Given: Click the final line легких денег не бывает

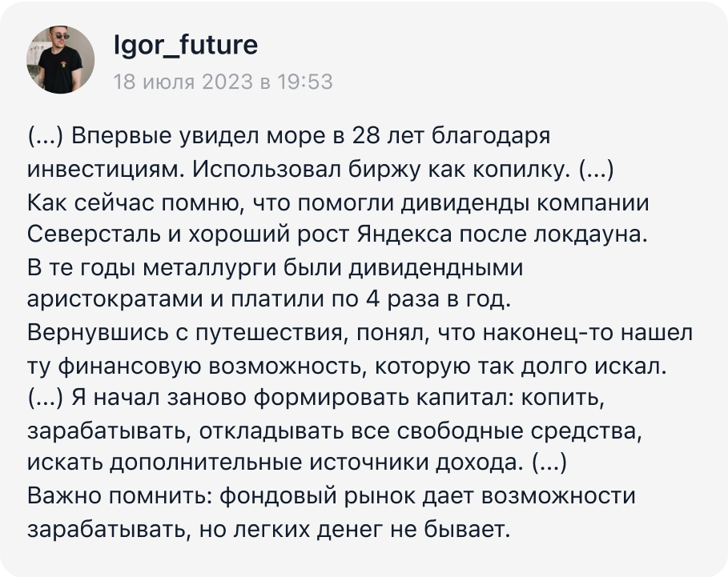Looking at the screenshot, I should pos(269,530).
